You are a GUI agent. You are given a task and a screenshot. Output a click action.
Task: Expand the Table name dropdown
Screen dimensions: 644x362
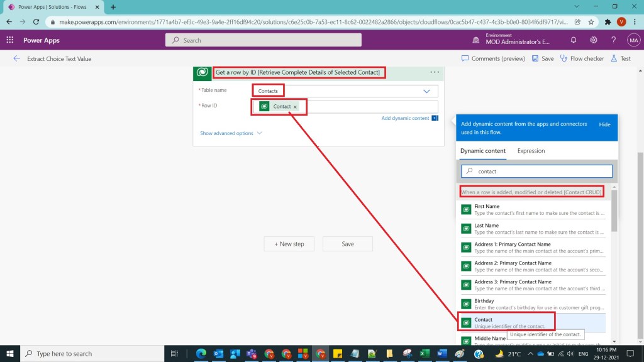[x=426, y=91]
